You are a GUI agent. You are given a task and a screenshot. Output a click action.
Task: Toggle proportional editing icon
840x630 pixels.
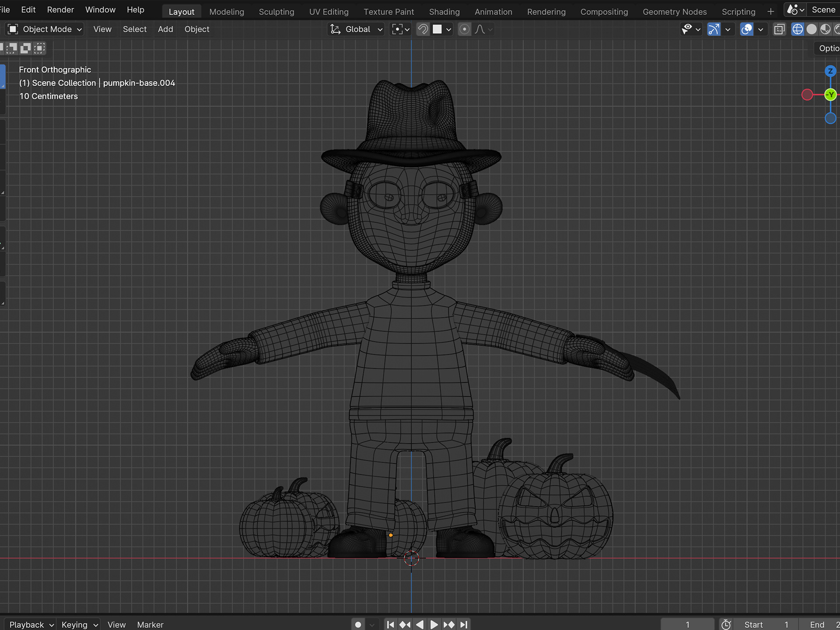pos(464,29)
